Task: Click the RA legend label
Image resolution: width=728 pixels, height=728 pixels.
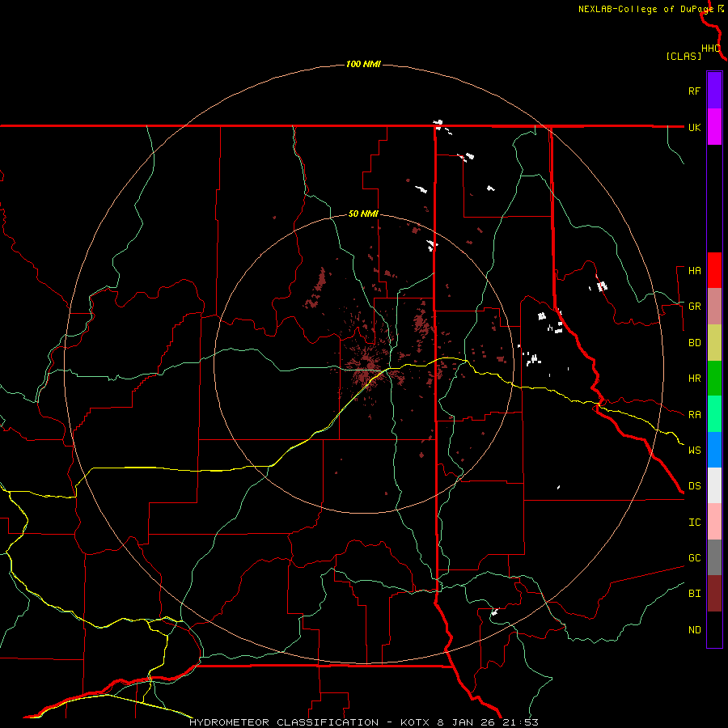Action: 694,415
